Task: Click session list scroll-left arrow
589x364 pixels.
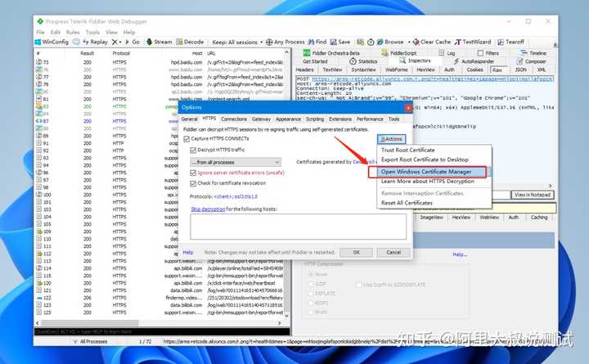Action: pos(37,323)
